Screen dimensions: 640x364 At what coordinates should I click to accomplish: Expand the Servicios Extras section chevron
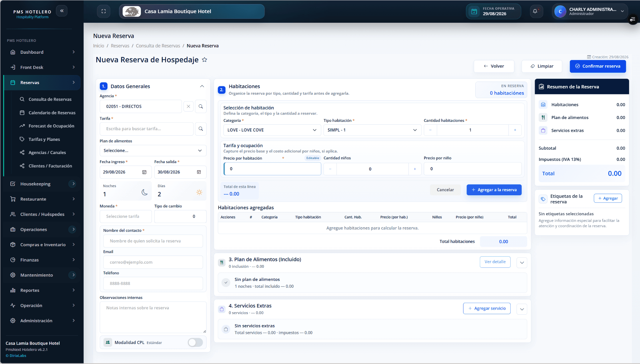[522, 309]
